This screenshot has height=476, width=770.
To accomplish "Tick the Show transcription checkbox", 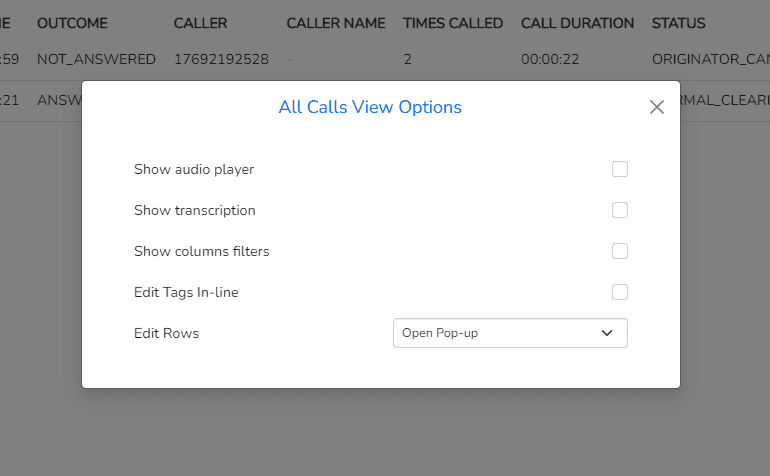I will [x=620, y=210].
